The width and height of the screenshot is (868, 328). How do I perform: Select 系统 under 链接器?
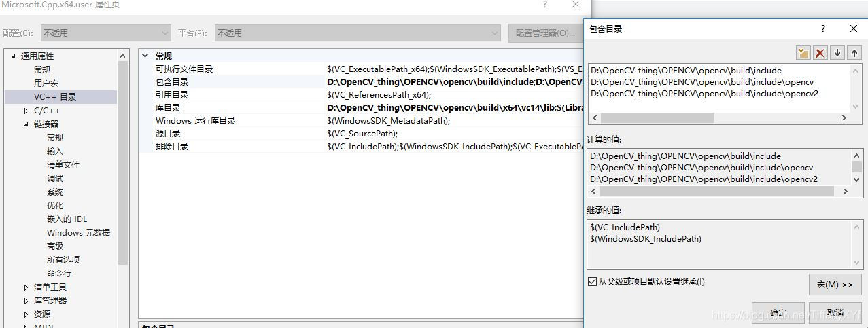pos(55,192)
